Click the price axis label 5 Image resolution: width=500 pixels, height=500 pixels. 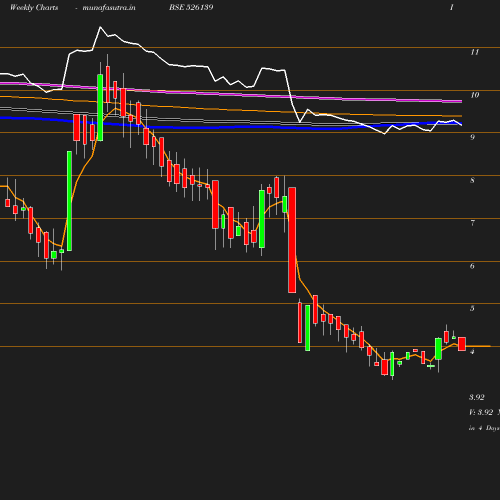[472, 308]
